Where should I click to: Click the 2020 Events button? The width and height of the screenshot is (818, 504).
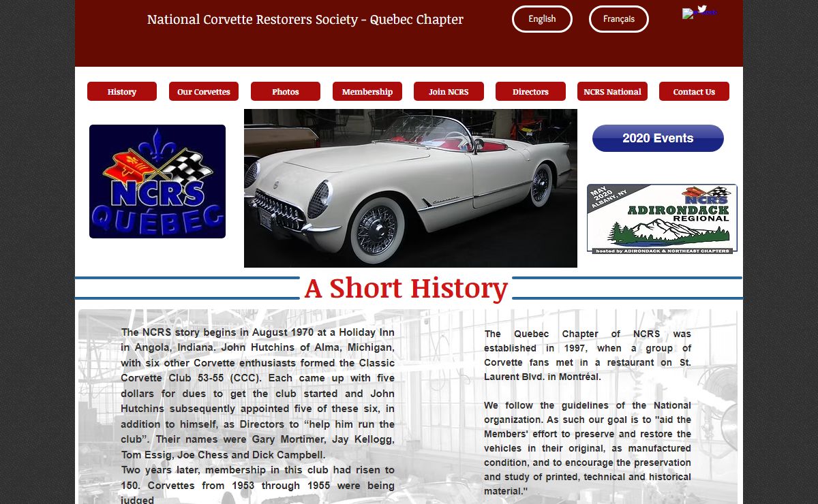click(658, 138)
